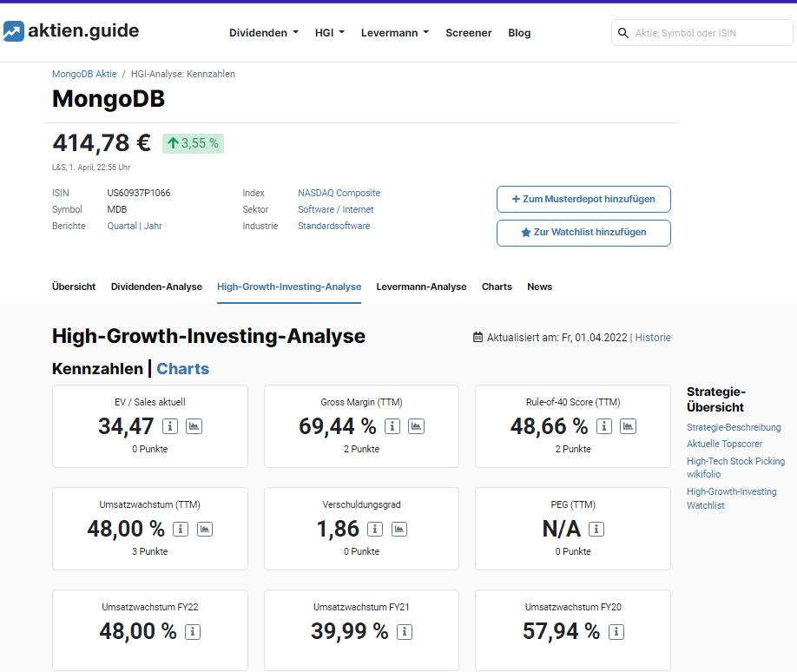Click the aktien.guide logo icon
The height and width of the screenshot is (672, 797).
coord(14,31)
